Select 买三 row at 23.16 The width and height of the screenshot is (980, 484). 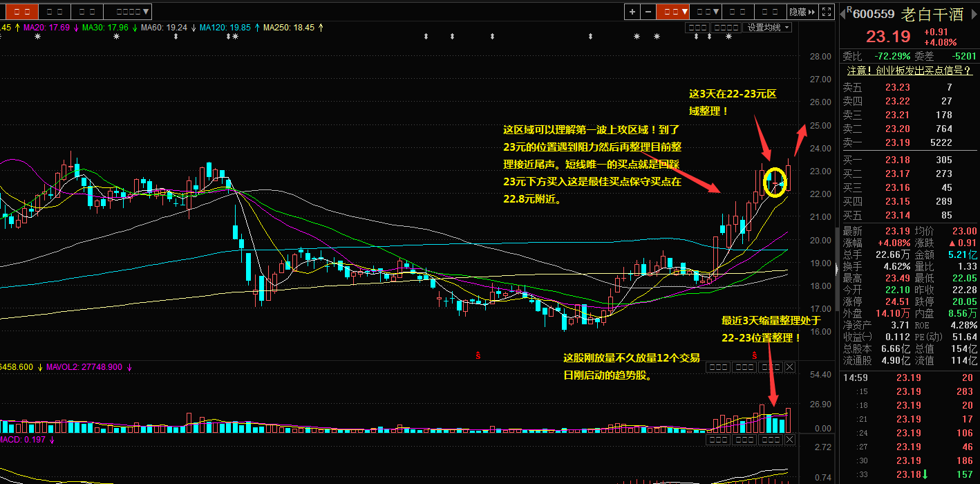(909, 187)
